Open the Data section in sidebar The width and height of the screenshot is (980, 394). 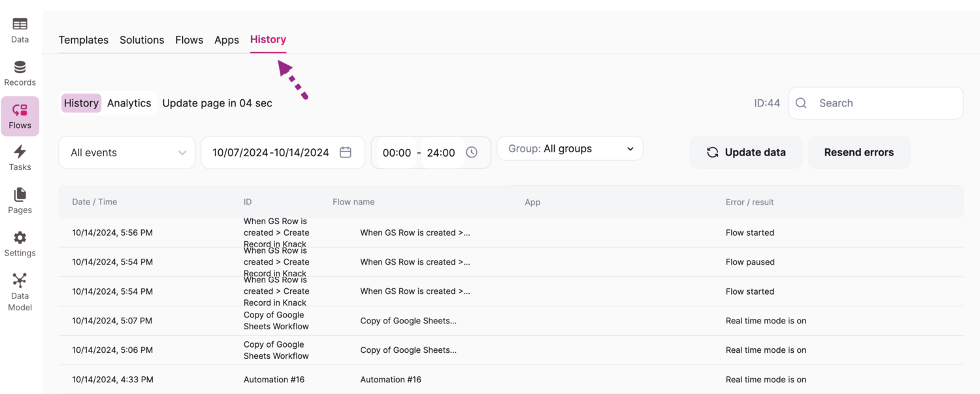click(20, 30)
